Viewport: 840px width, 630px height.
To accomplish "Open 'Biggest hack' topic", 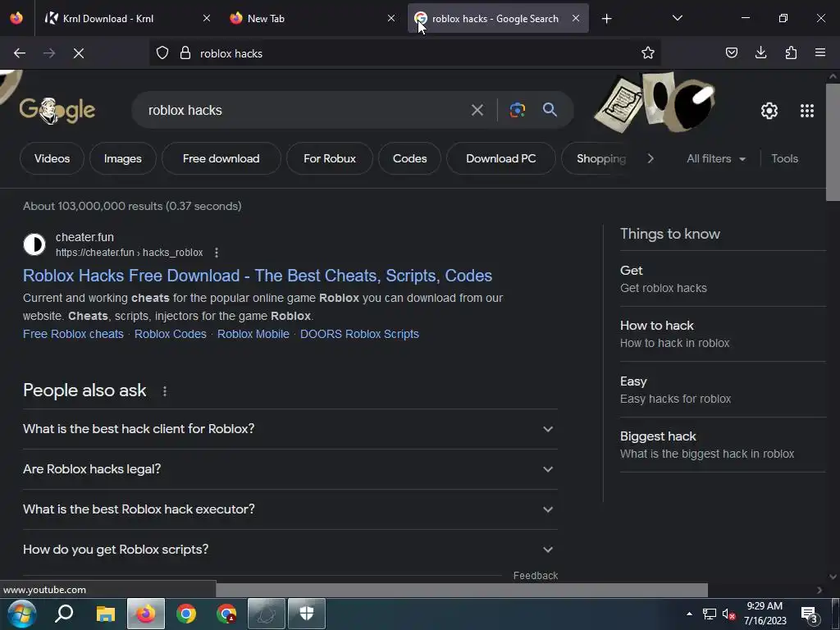I will (x=723, y=445).
